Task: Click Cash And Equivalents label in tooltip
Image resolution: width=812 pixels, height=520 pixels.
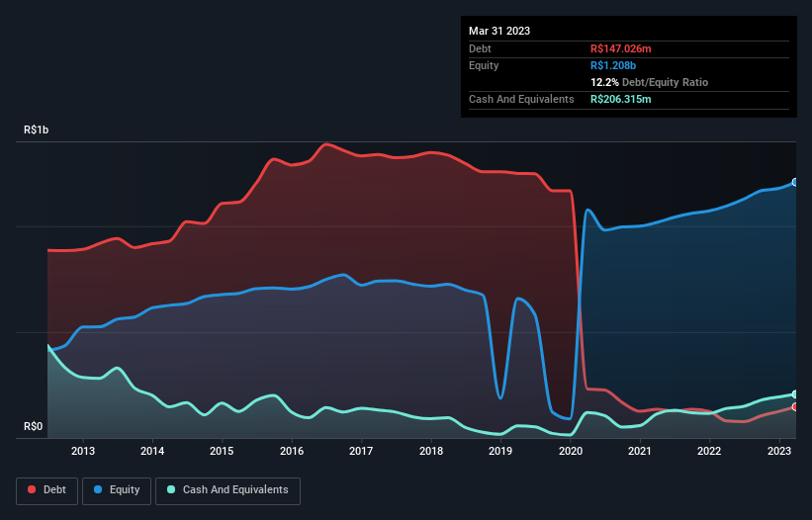Action: pos(521,99)
